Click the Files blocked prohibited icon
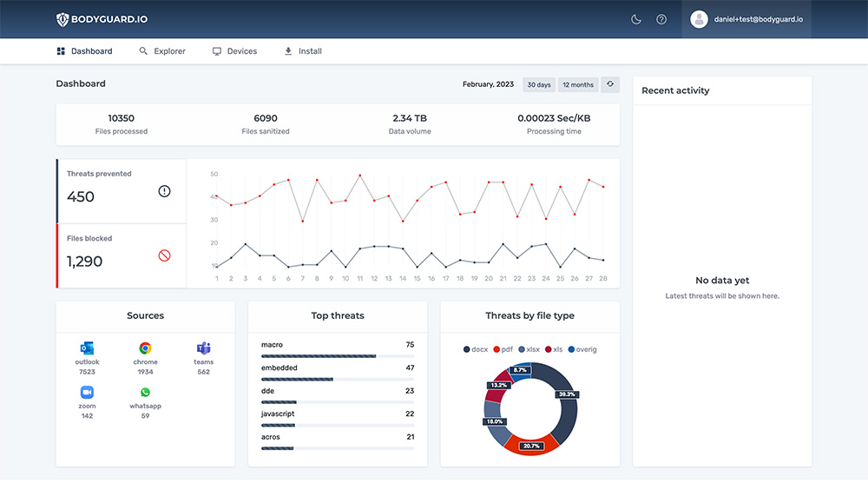The width and height of the screenshot is (868, 490). click(164, 255)
